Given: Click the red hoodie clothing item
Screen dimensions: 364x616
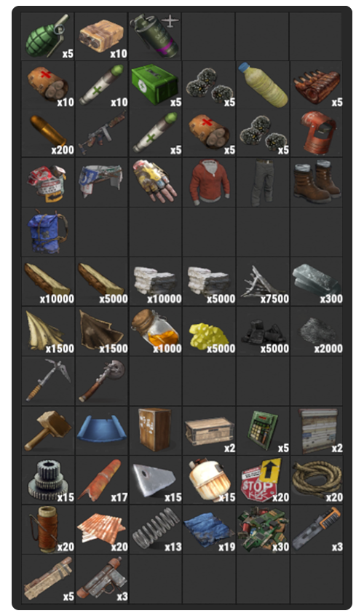Looking at the screenshot, I should pyautogui.click(x=208, y=182).
